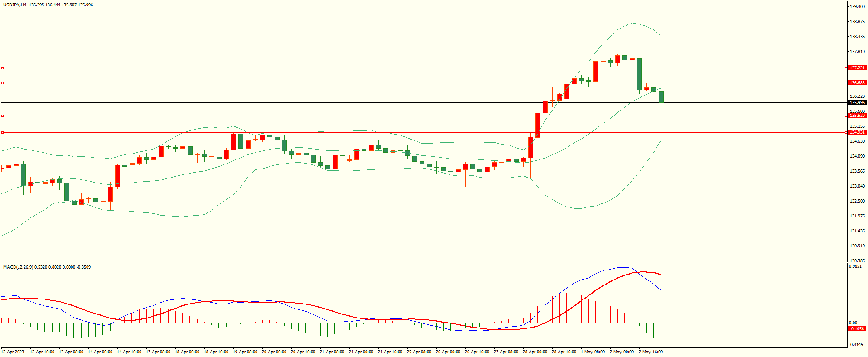The height and width of the screenshot is (357, 868).
Task: Click the 2 May 16:00 time label
Action: pos(651,352)
